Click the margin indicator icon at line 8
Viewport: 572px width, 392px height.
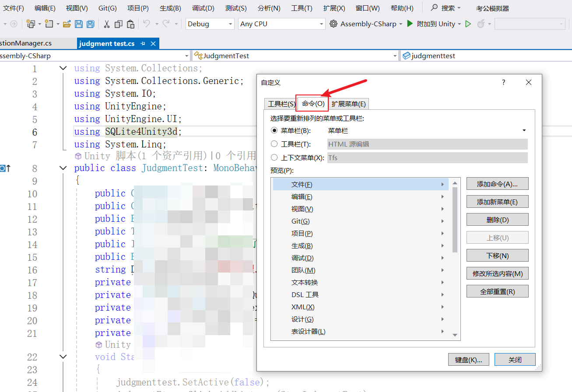pos(5,168)
